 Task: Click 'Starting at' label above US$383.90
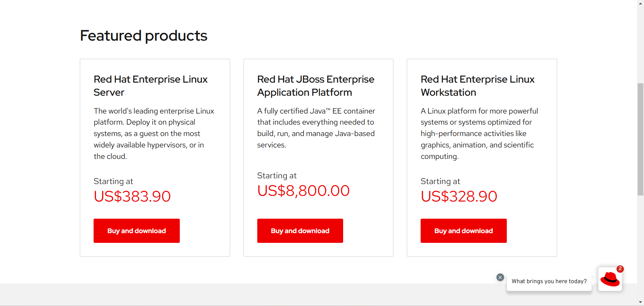113,181
